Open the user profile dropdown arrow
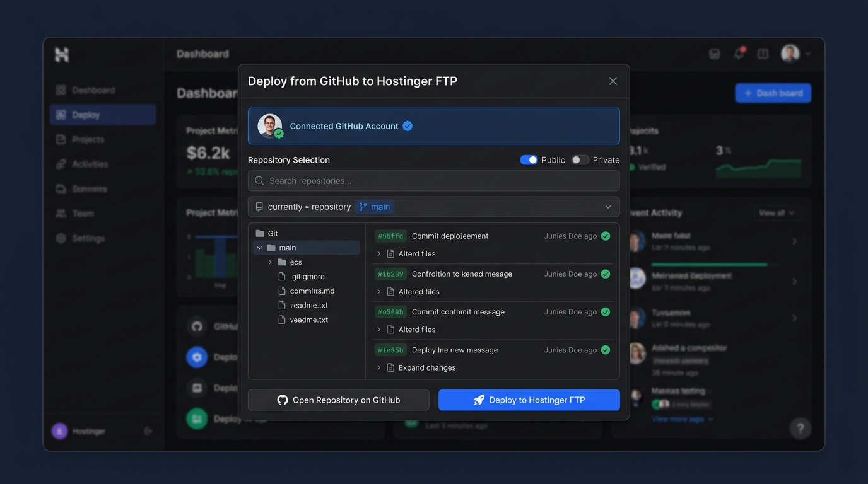 pos(808,54)
